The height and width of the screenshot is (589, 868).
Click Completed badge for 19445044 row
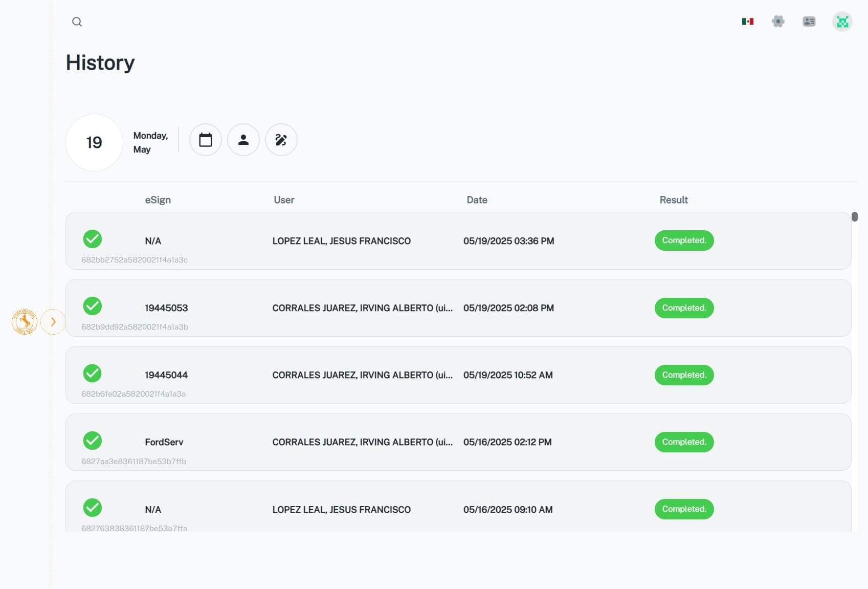click(684, 375)
